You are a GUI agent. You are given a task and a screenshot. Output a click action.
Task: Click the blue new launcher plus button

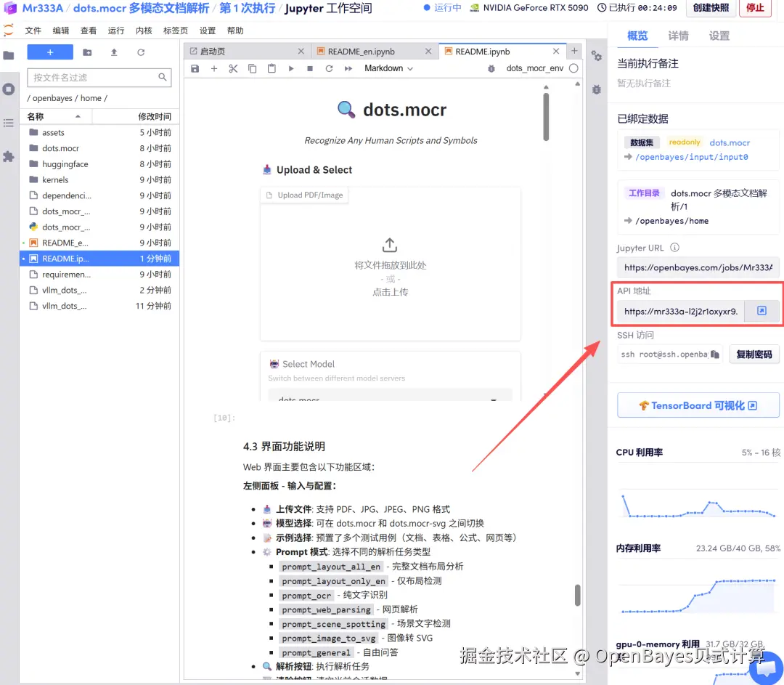pyautogui.click(x=50, y=52)
